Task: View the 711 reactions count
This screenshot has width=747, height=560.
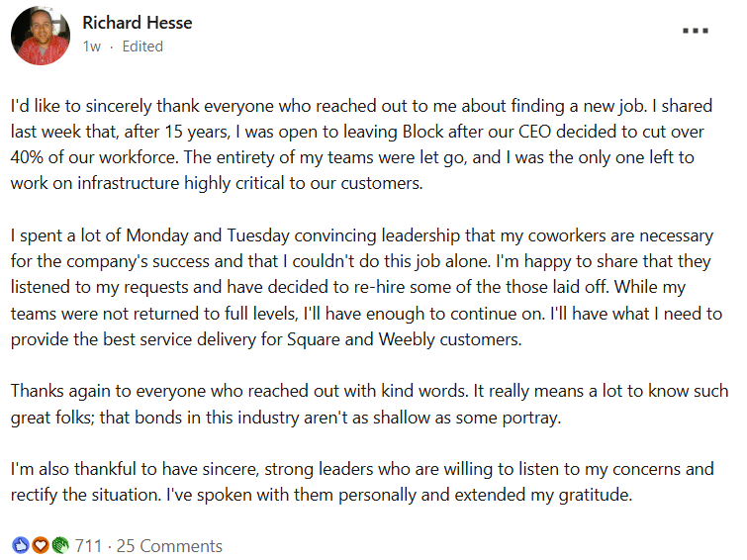Action: pyautogui.click(x=88, y=545)
